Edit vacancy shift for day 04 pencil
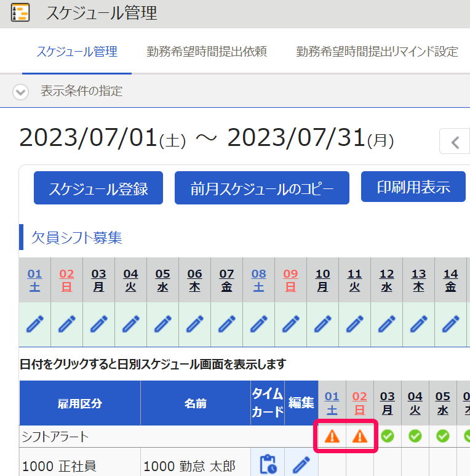This screenshot has width=470, height=476. (130, 324)
